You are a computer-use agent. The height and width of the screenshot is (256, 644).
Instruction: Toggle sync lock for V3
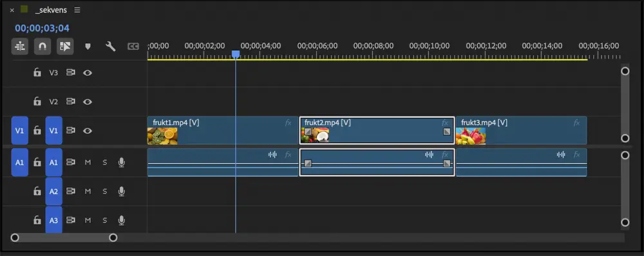pos(71,73)
